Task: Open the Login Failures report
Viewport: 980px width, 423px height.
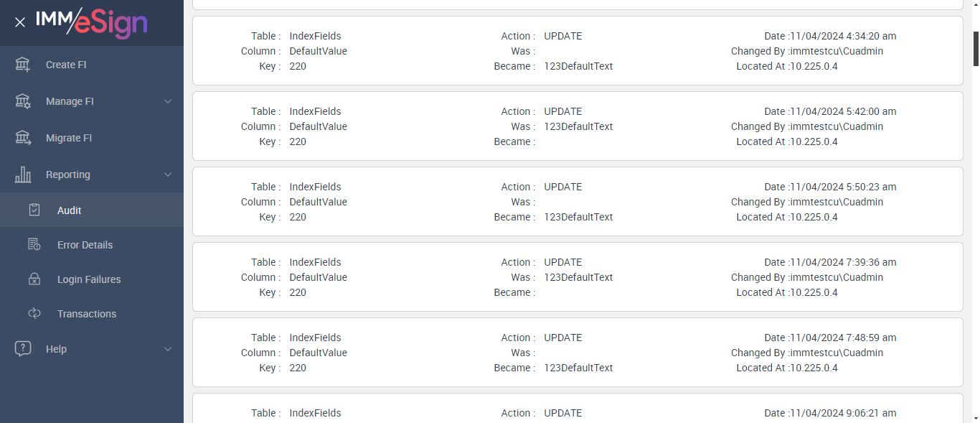Action: (x=89, y=279)
